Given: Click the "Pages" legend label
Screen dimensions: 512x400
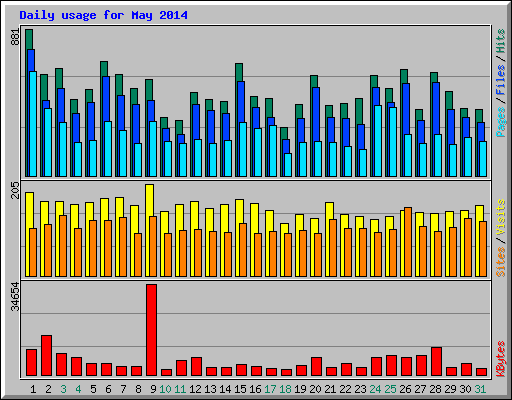Looking at the screenshot, I should (500, 122).
